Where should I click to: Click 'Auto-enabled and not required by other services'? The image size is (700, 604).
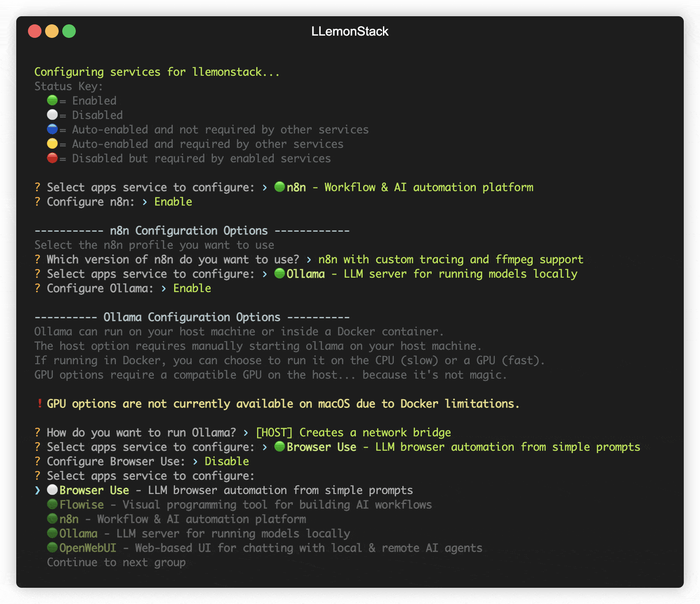[221, 129]
